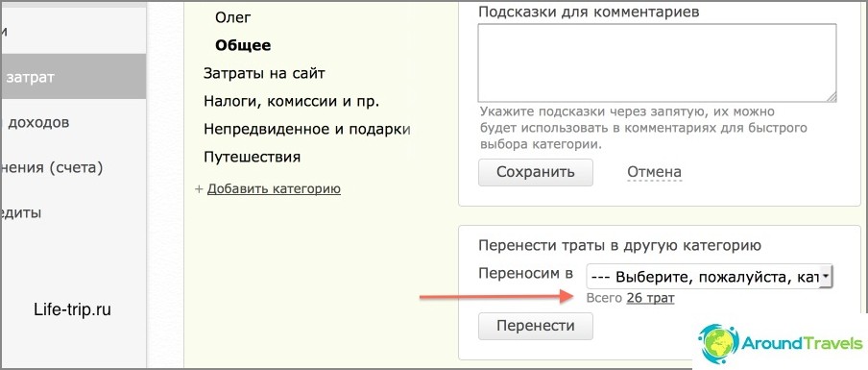Image resolution: width=868 pixels, height=370 pixels.
Task: Open the 26 трат link
Action: click(650, 299)
